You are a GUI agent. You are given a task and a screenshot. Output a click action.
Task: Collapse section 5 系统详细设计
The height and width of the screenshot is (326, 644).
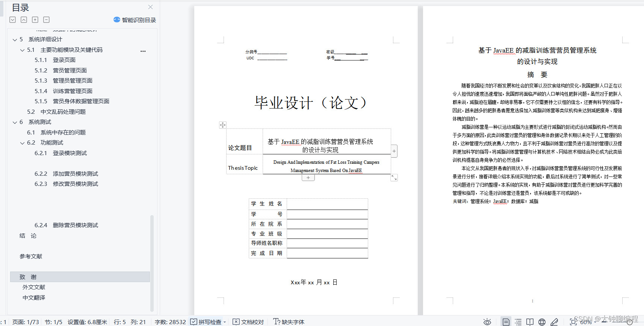click(15, 39)
